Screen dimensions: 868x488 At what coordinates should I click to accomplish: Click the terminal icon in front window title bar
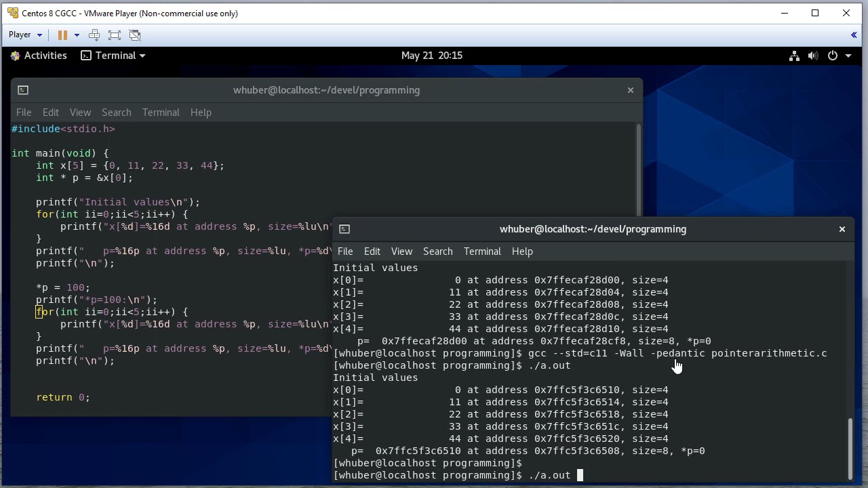[344, 229]
